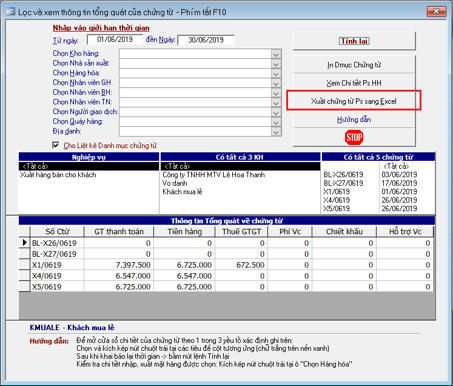Open the Chọn Nhà sản xuất dropdown
Viewport: 453px width, 386px height.
[276, 64]
